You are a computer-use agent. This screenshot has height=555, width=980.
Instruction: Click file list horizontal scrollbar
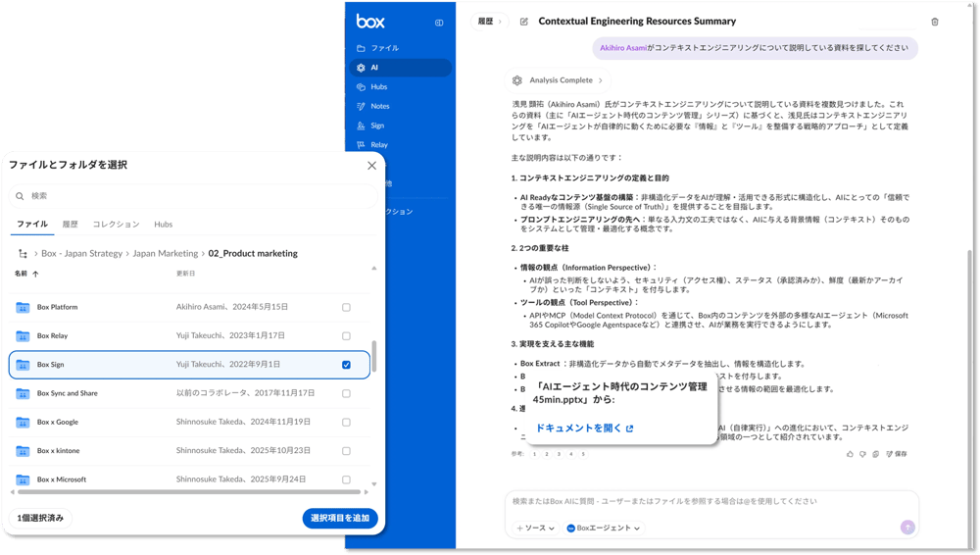click(x=189, y=492)
